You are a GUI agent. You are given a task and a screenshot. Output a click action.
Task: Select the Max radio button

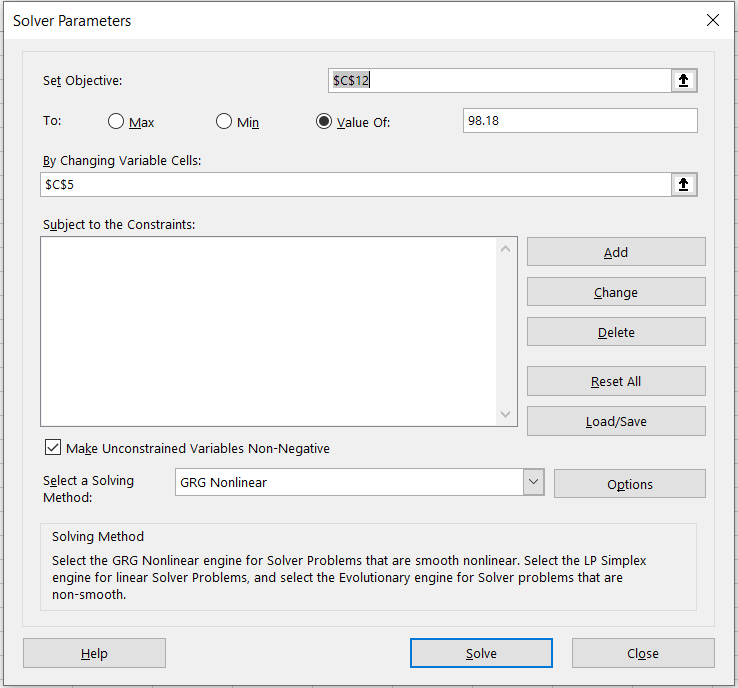[x=116, y=122]
